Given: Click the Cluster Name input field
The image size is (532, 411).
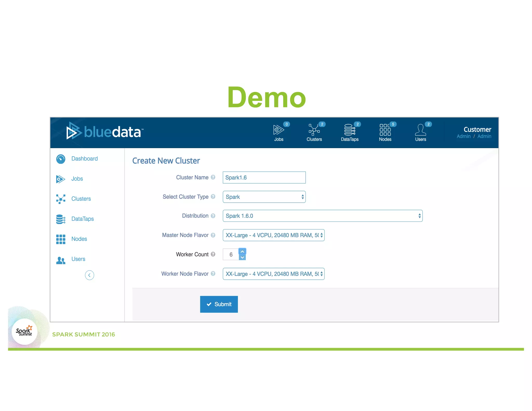Looking at the screenshot, I should point(264,177).
